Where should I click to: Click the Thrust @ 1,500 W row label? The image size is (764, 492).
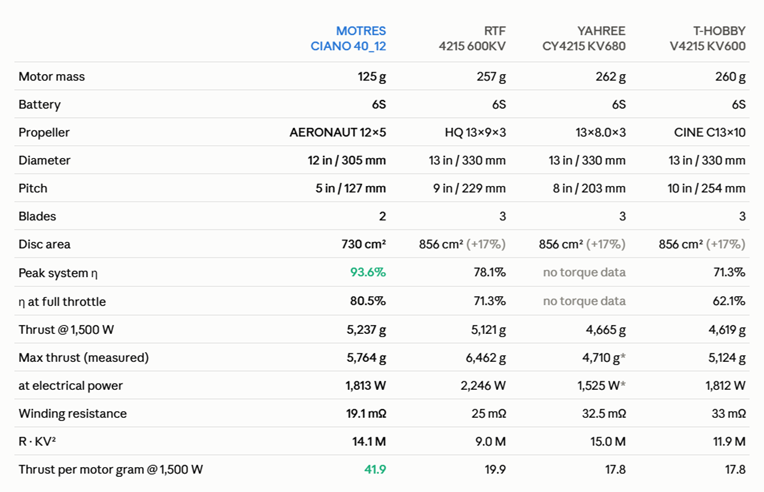[66, 330]
